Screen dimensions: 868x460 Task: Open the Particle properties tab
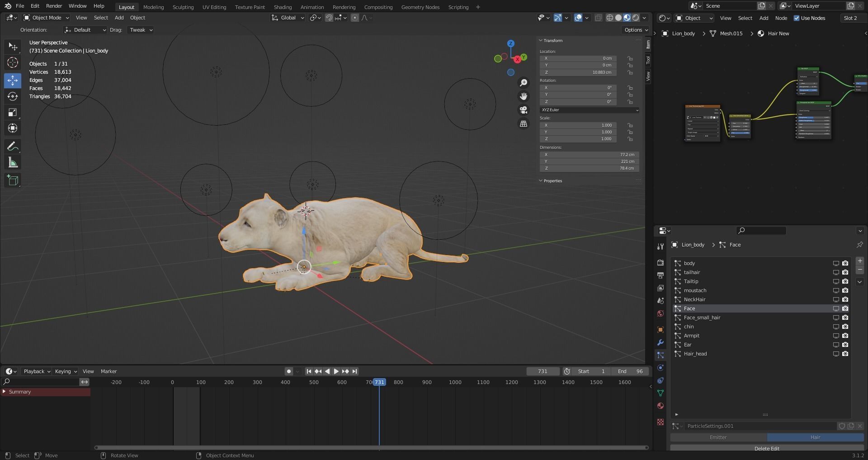[660, 355]
